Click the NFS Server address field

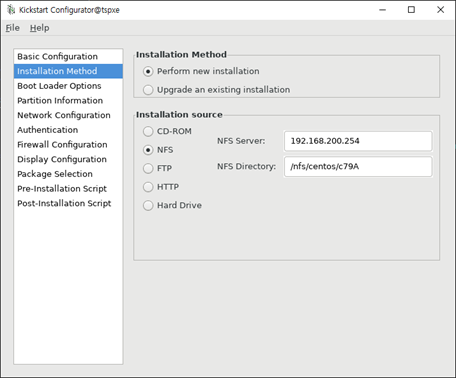click(x=358, y=141)
